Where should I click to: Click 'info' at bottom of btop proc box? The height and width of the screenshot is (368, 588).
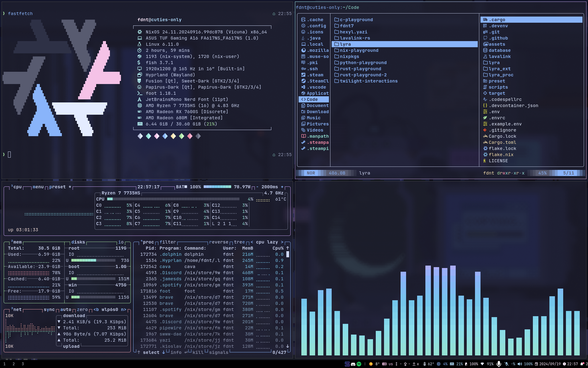(176, 352)
